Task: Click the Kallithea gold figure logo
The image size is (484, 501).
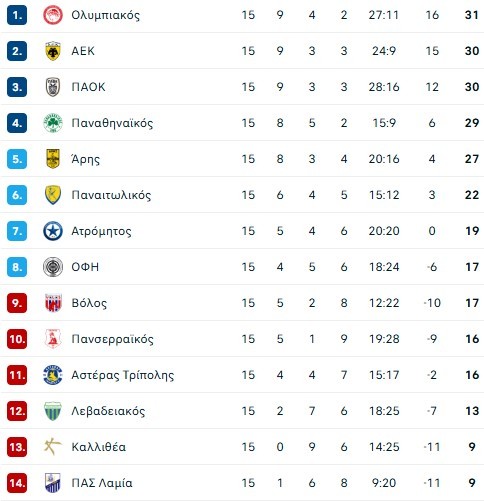Action: click(53, 447)
